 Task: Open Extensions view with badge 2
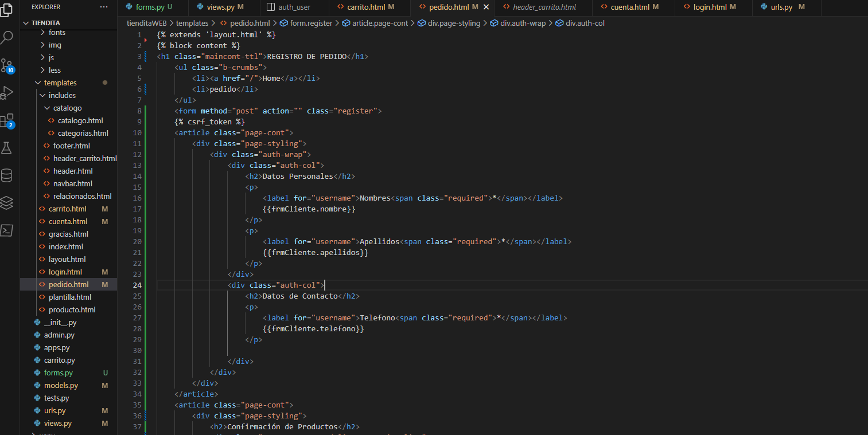point(7,120)
